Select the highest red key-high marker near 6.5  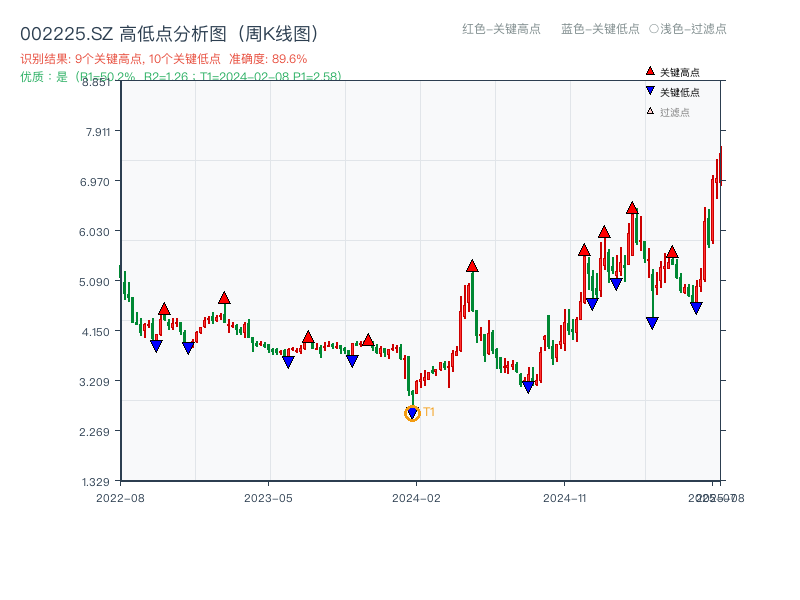(632, 208)
